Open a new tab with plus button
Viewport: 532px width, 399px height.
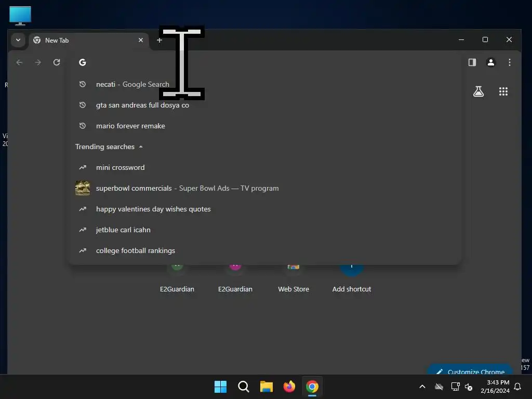coord(159,40)
